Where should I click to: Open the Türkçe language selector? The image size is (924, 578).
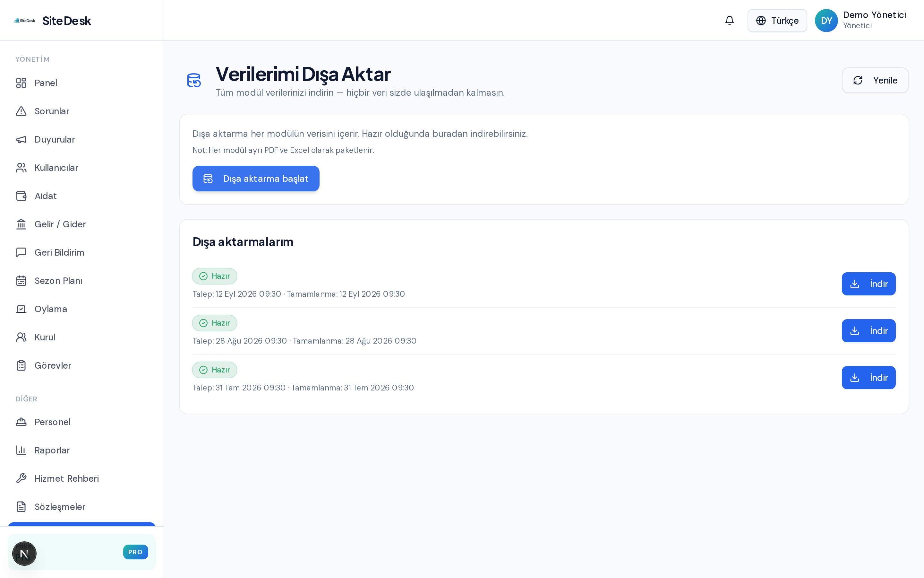coord(777,21)
